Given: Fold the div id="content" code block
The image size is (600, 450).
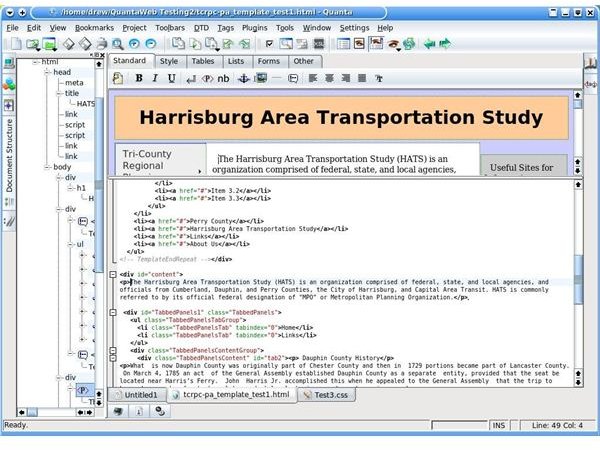Looking at the screenshot, I should pyautogui.click(x=113, y=274).
